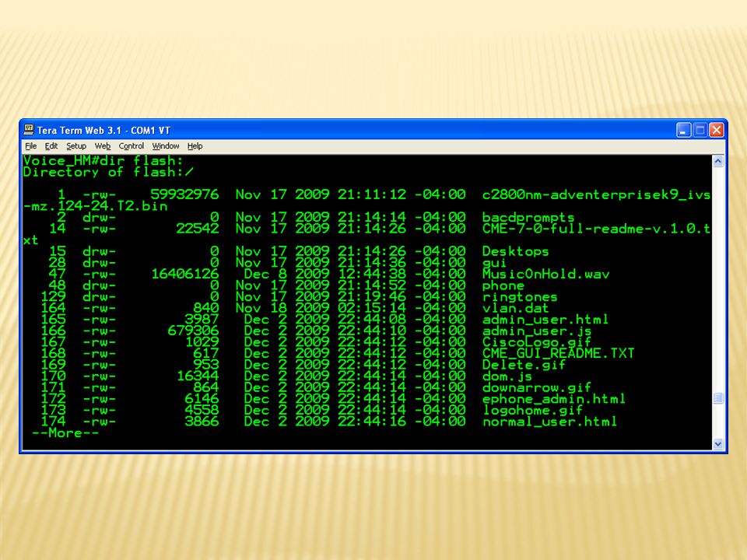Click the 'Directory of flash:/' line

click(x=108, y=172)
